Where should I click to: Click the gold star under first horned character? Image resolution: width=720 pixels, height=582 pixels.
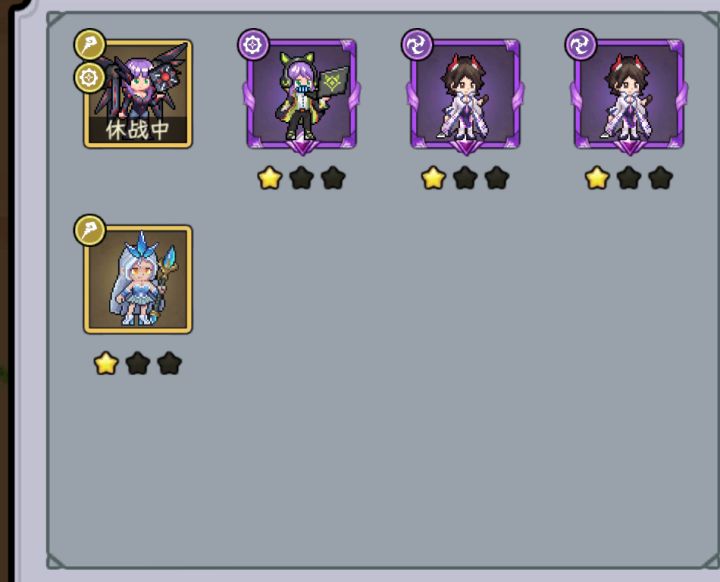click(433, 178)
